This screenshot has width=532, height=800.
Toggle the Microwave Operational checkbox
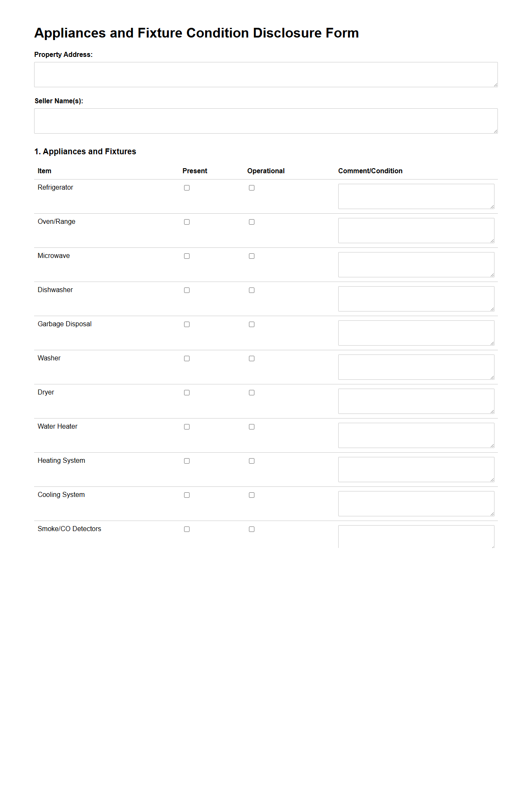point(252,256)
